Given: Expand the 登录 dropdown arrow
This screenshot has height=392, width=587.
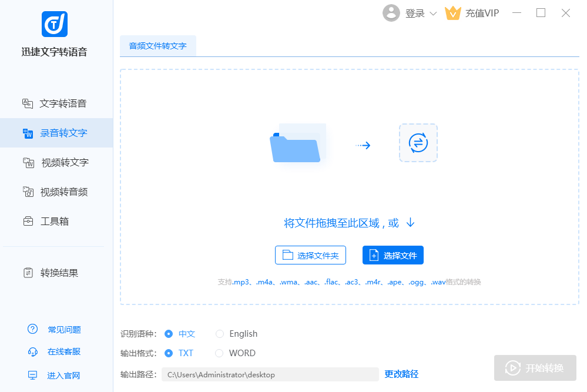Looking at the screenshot, I should (433, 14).
